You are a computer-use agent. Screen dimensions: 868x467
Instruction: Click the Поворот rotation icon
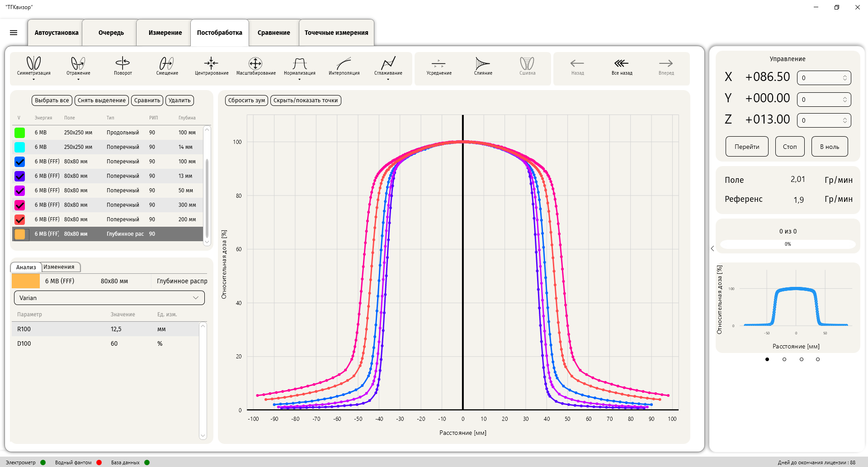tap(123, 63)
